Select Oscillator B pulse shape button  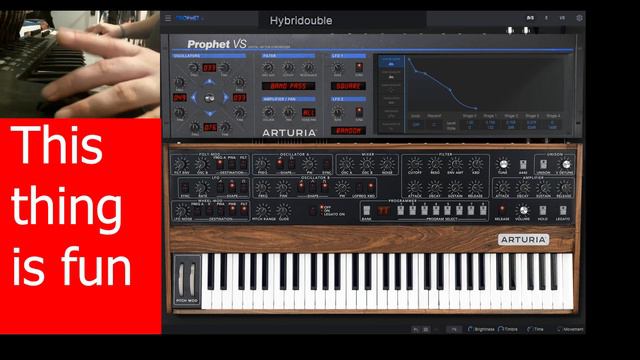point(324,187)
